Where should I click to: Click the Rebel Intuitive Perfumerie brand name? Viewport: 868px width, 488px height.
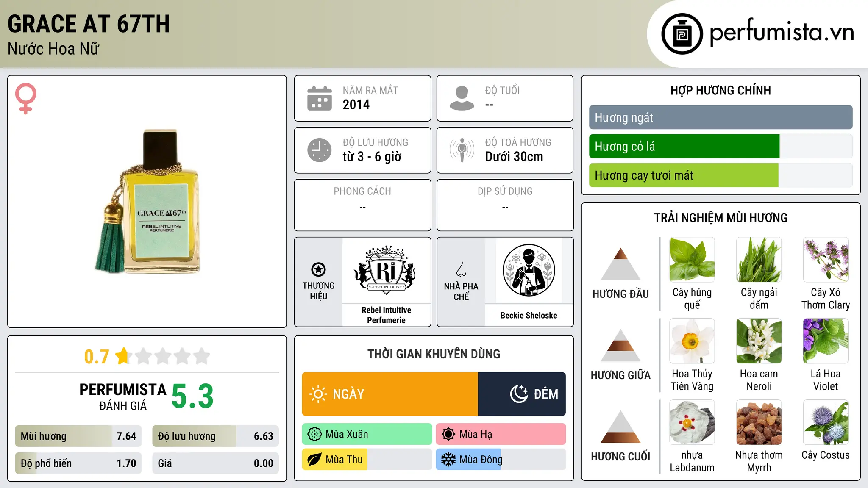click(386, 315)
